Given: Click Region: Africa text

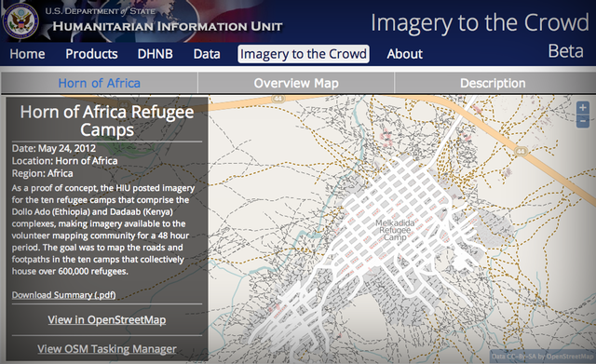Looking at the screenshot, I should (42, 173).
